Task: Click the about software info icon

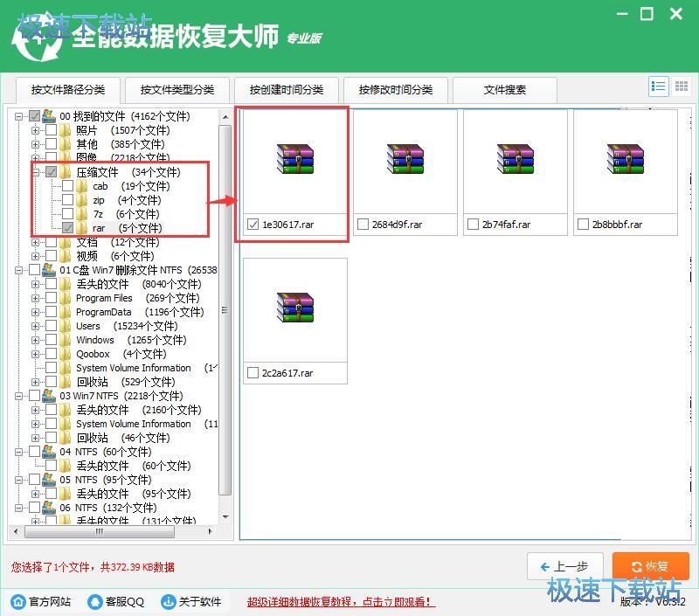Action: coord(169,602)
